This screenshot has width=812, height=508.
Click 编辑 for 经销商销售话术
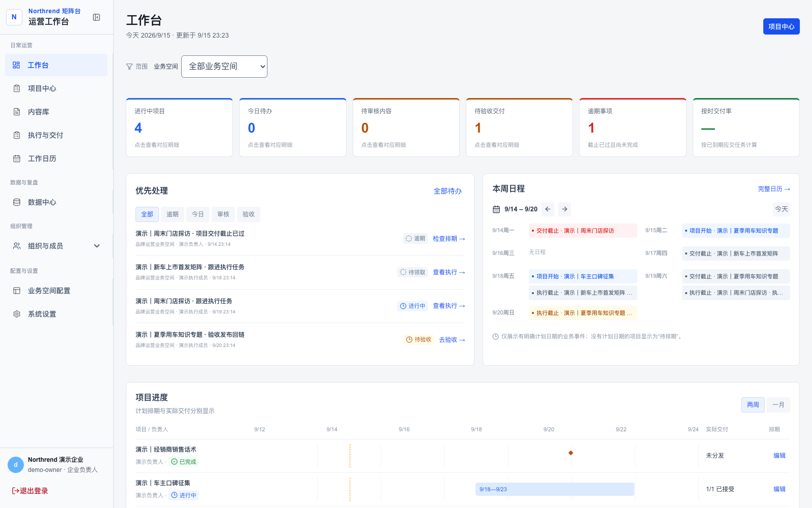(x=780, y=456)
